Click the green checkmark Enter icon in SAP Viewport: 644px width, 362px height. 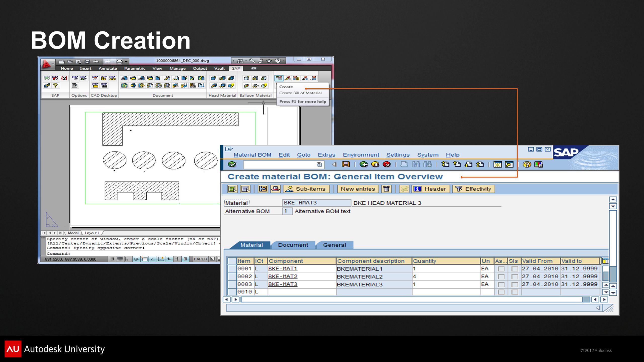pos(232,164)
